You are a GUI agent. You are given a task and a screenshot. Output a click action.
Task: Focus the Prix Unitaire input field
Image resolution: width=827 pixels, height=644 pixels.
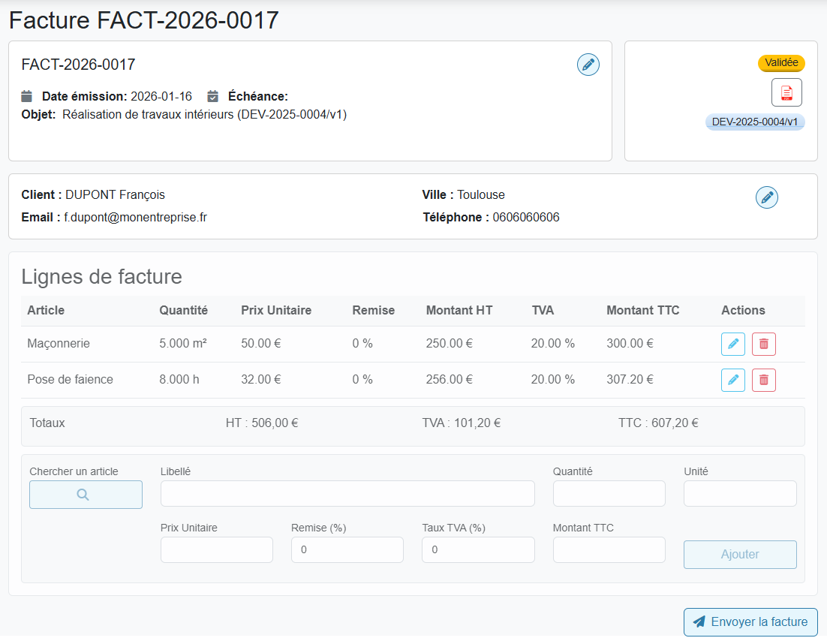pyautogui.click(x=216, y=549)
